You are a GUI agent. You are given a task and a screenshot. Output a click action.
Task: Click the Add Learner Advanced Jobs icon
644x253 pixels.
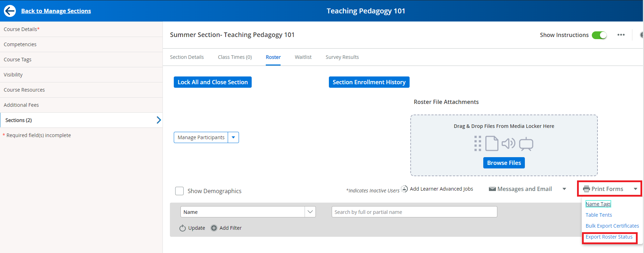coord(404,189)
